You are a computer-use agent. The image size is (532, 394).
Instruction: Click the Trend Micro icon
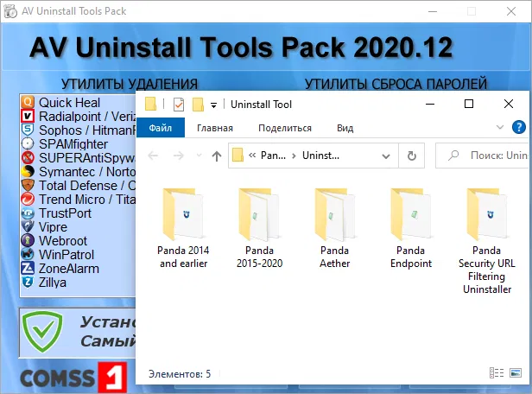point(28,200)
